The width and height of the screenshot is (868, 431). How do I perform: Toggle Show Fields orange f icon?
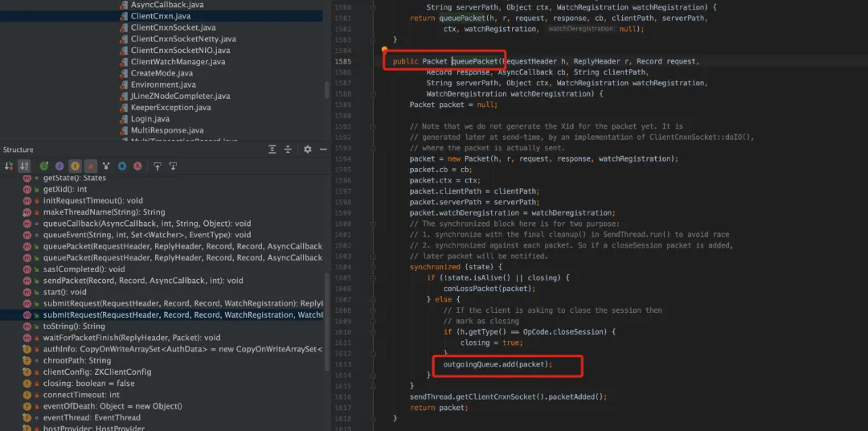[x=75, y=166]
